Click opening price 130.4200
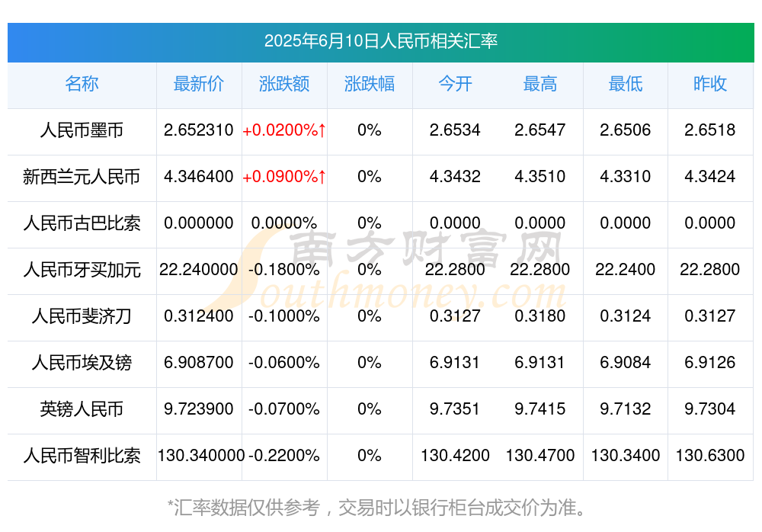The width and height of the screenshot is (762, 532). [455, 455]
